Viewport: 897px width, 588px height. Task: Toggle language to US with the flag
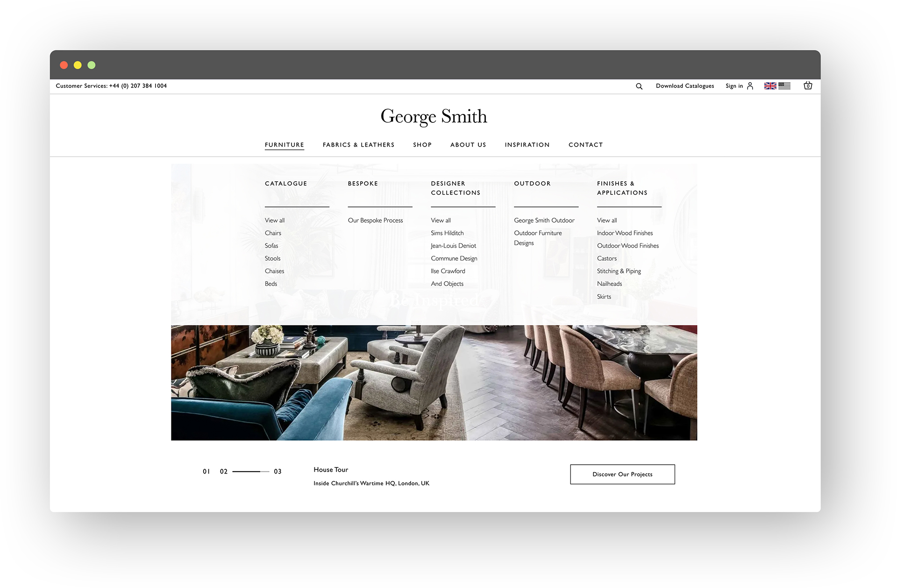tap(784, 85)
